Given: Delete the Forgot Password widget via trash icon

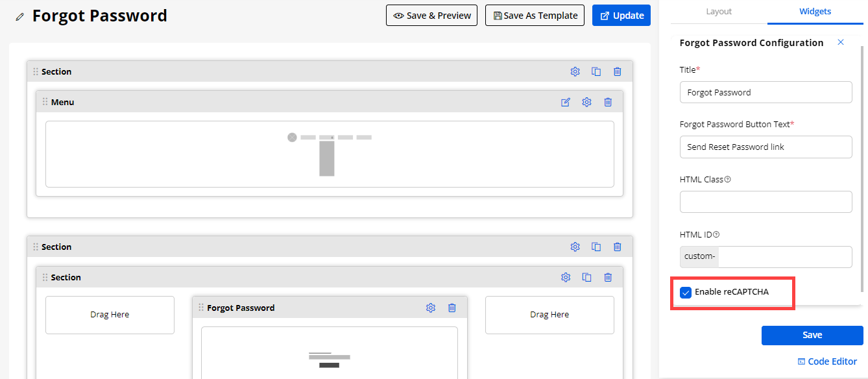Looking at the screenshot, I should click(452, 308).
